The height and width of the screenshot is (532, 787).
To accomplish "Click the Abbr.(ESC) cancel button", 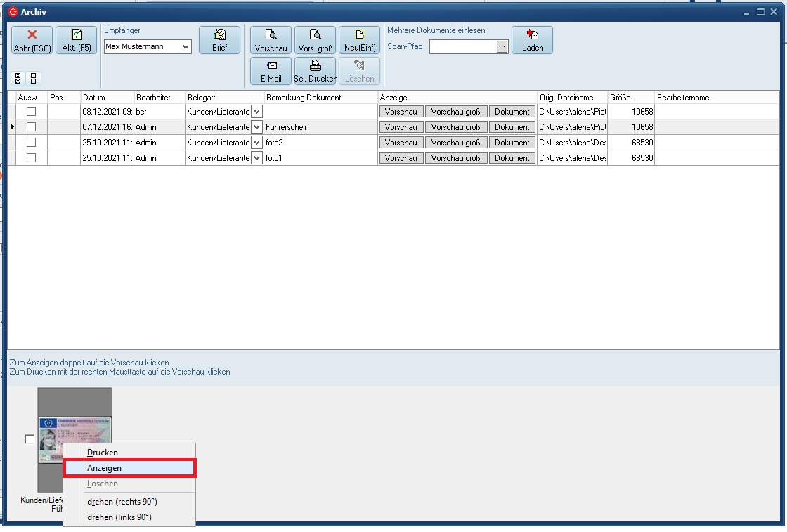I will 30,40.
